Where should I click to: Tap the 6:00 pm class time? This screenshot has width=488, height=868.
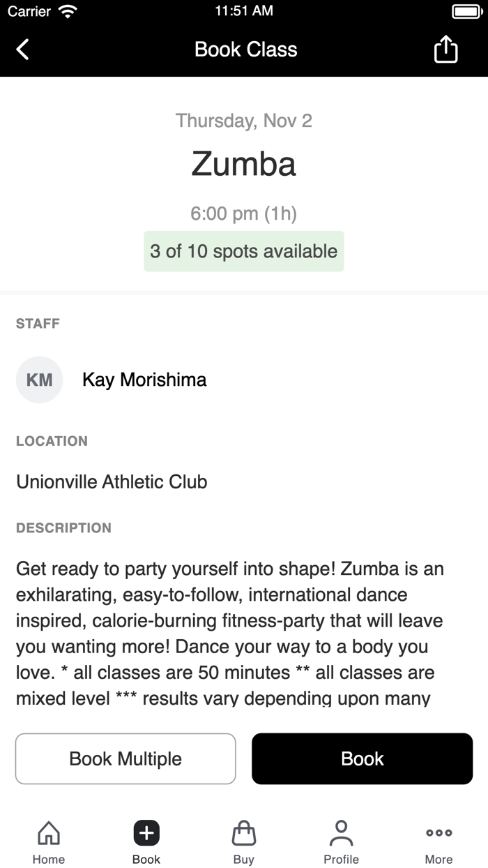click(243, 214)
